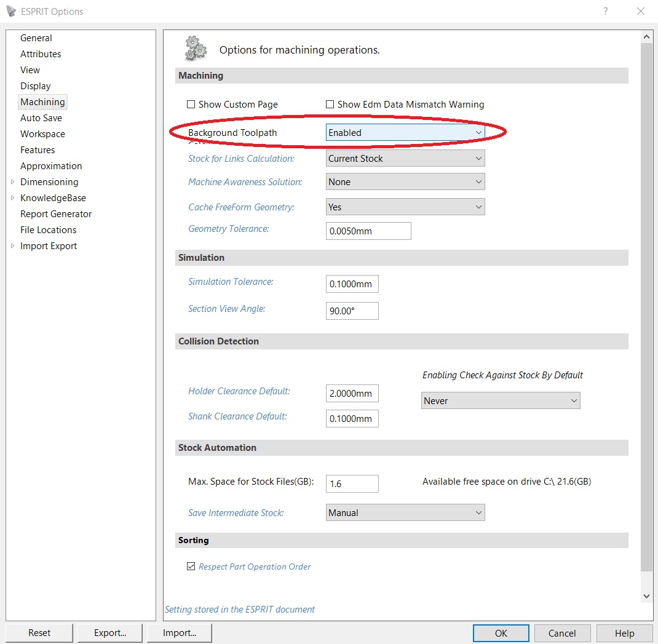The image size is (658, 644).
Task: Click the Holder Clearance Default label
Action: pos(239,391)
